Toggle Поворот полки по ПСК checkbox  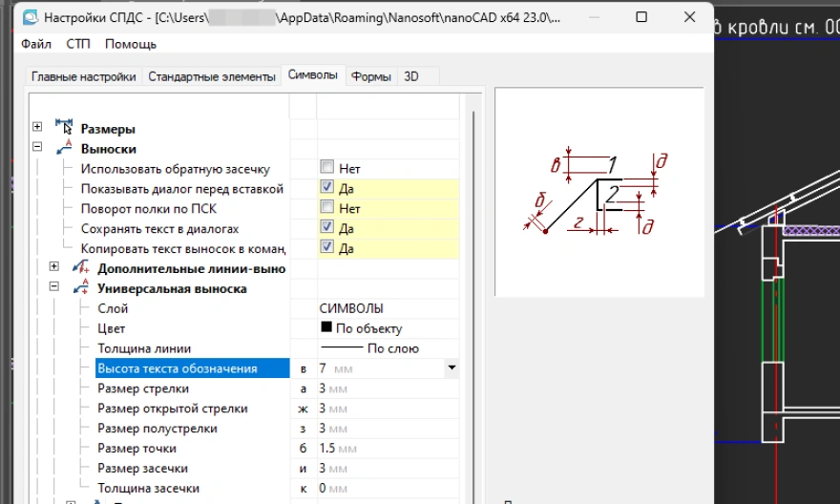[x=327, y=208]
